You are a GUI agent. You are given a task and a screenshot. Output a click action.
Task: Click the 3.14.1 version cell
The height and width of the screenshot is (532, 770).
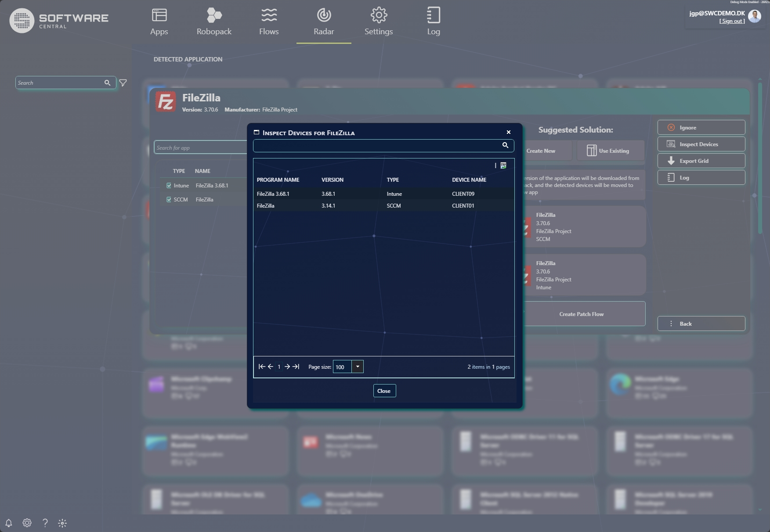point(328,205)
